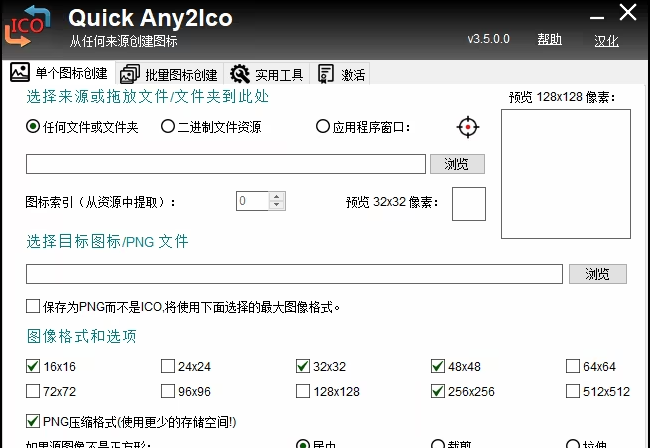Click the certificate icon on 激活 tab

pyautogui.click(x=326, y=74)
